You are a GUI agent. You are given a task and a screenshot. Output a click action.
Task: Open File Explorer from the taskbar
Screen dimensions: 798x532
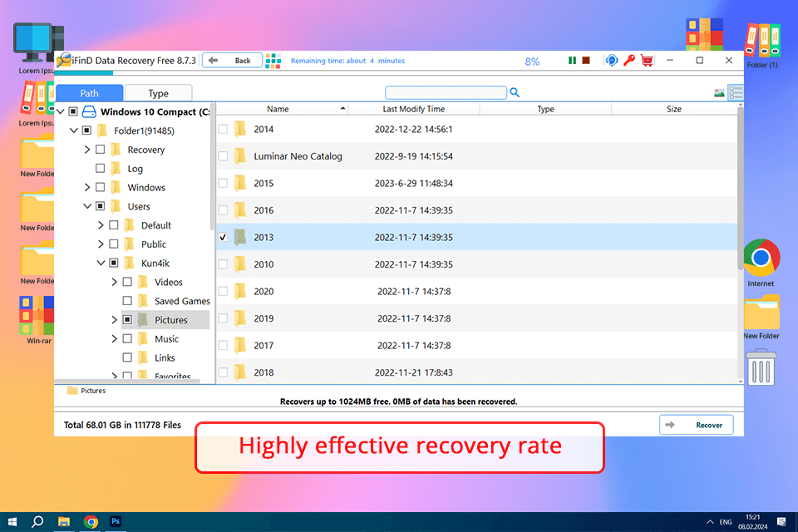64,522
